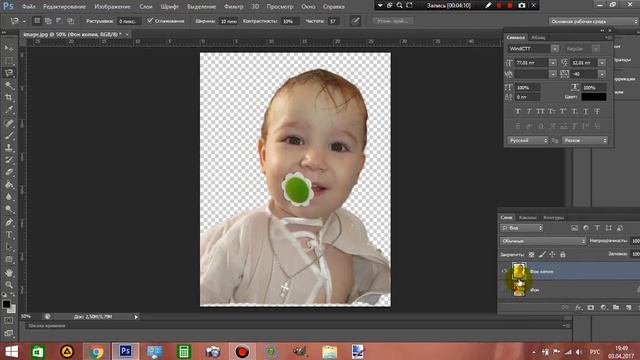Image resolution: width=640 pixels, height=360 pixels.
Task: Select the Healing Brush tool
Action: coord(9,123)
